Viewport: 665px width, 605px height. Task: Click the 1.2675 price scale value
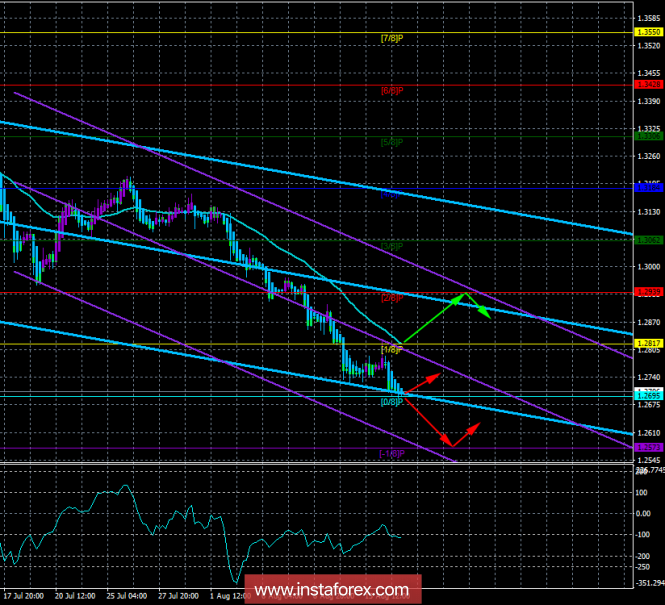[x=649, y=405]
